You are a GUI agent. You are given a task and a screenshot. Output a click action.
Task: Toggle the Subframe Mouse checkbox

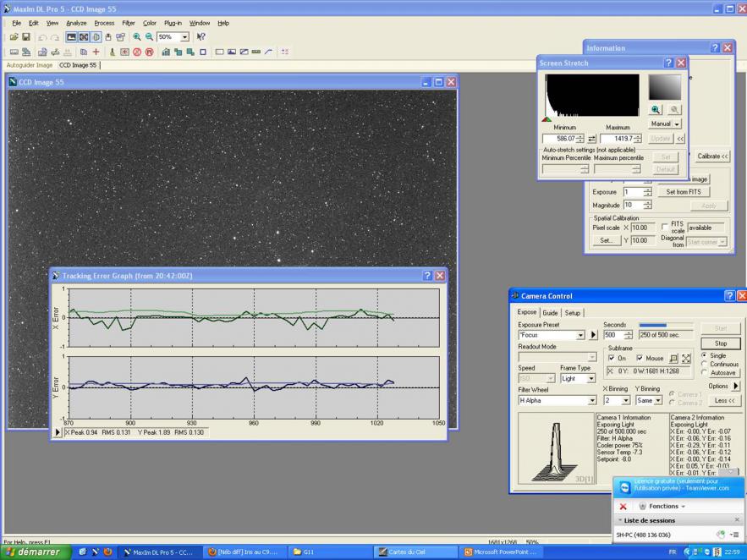click(x=640, y=359)
